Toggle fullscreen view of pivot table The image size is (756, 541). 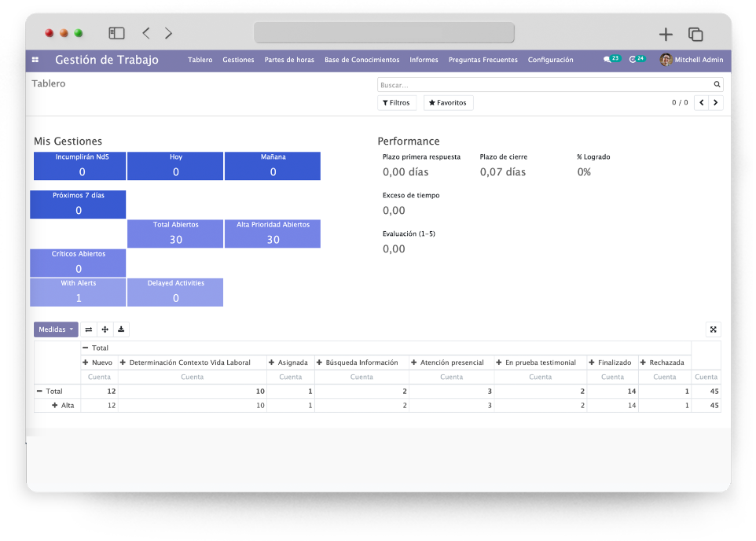tap(713, 329)
